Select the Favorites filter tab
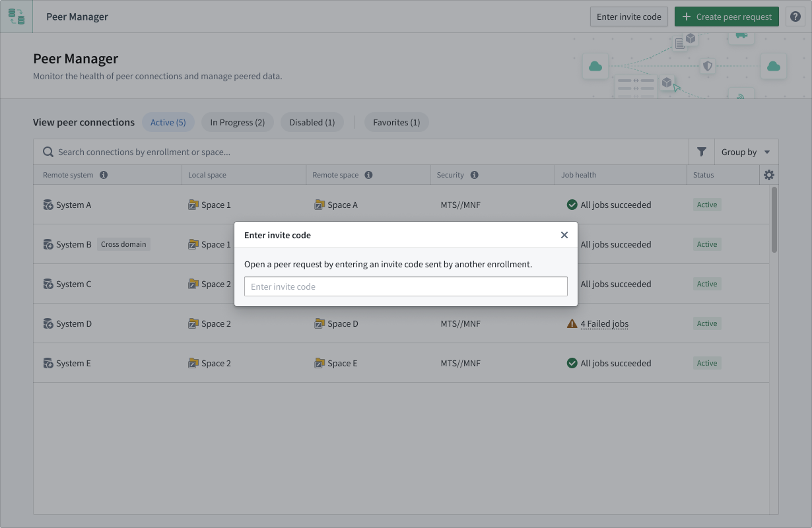This screenshot has height=528, width=812. [x=396, y=122]
